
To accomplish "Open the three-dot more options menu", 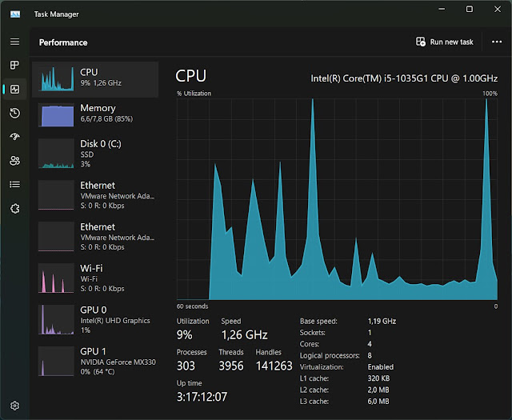I will 497,42.
